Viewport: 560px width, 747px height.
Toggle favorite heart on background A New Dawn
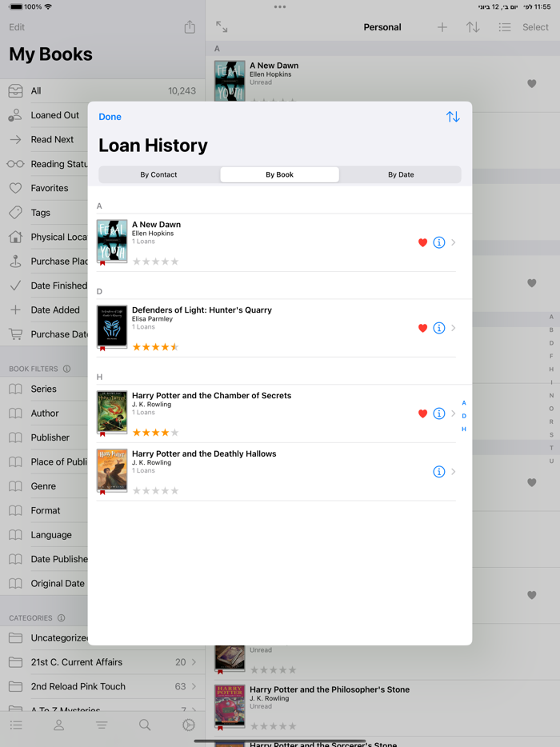[532, 84]
